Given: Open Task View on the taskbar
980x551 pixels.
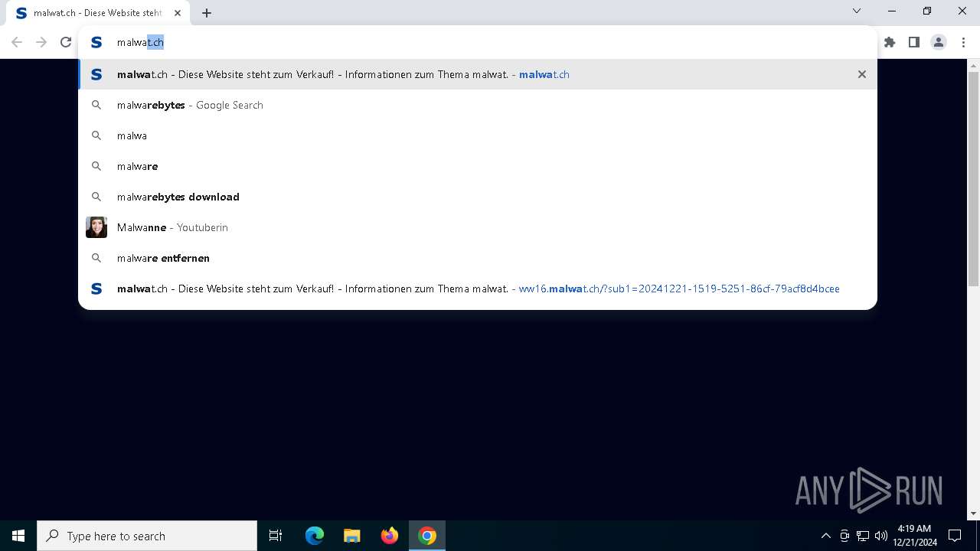Looking at the screenshot, I should (276, 536).
